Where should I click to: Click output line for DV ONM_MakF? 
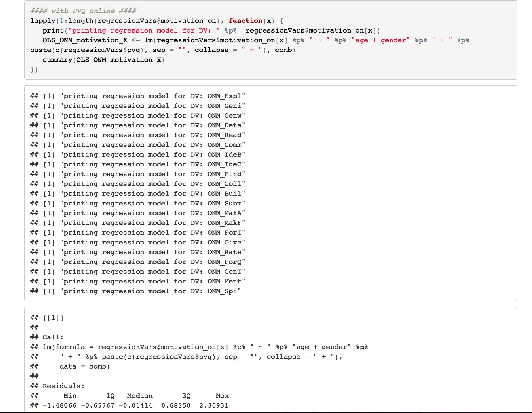coord(137,223)
